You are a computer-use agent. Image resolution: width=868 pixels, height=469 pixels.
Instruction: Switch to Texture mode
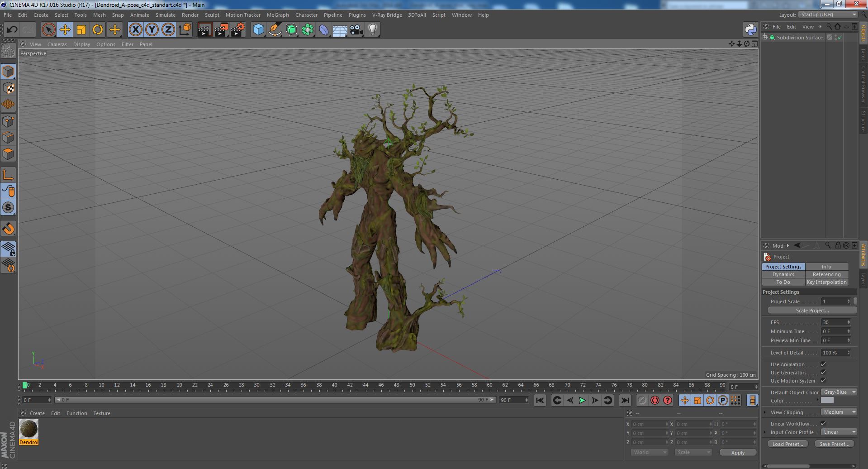tap(8, 88)
